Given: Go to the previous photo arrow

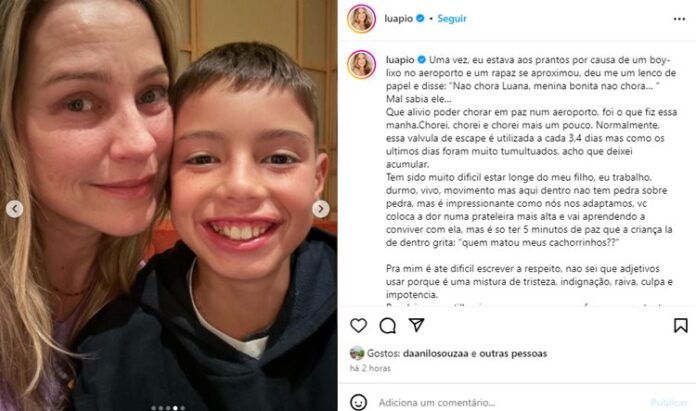Looking at the screenshot, I should click(14, 209).
